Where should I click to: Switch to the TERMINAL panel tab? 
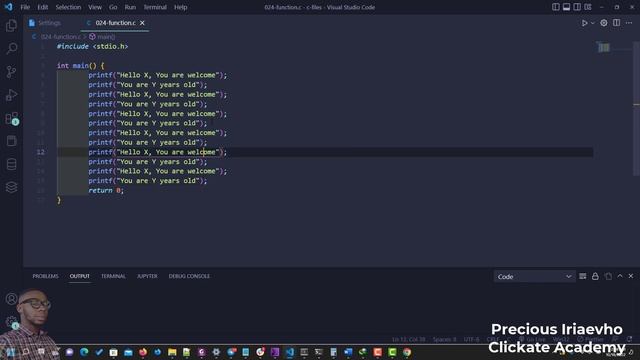coord(113,276)
